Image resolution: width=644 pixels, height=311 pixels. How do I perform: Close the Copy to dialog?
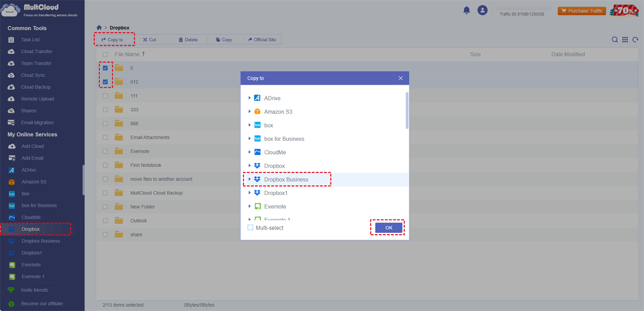(x=401, y=78)
